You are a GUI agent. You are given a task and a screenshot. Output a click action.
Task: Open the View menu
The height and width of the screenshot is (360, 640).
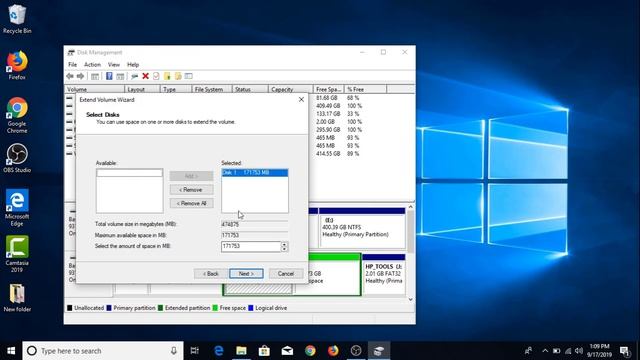pyautogui.click(x=114, y=64)
